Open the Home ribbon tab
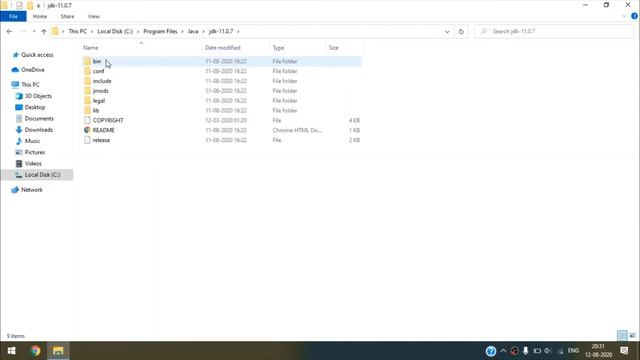The image size is (640, 360). click(40, 16)
